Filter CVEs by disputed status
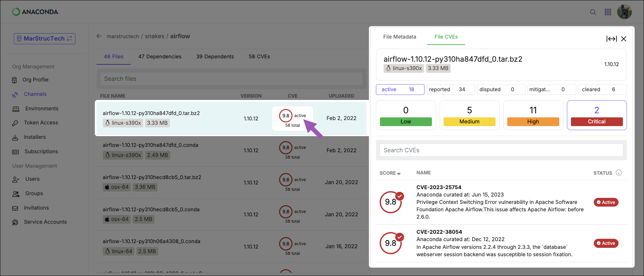Viewport: 644px width, 276px height. 501,90
